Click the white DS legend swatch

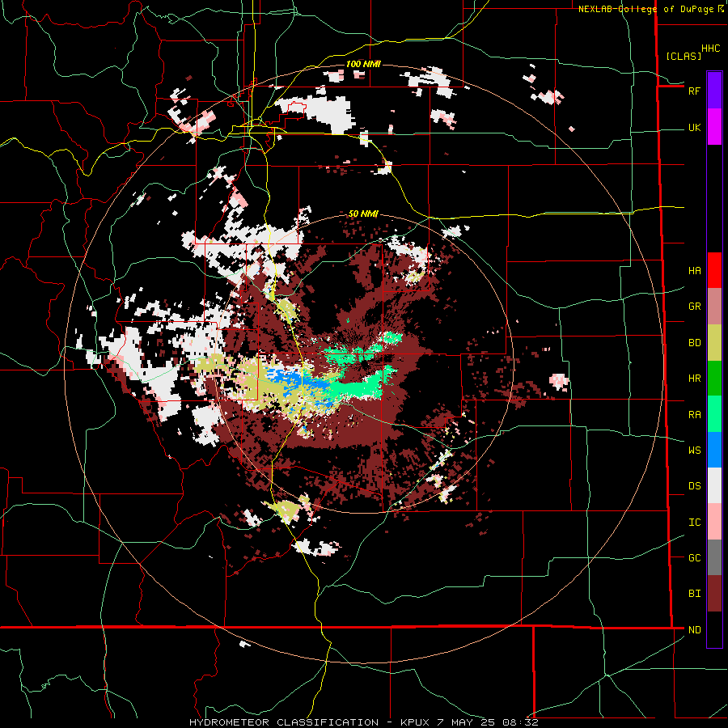[x=714, y=485]
